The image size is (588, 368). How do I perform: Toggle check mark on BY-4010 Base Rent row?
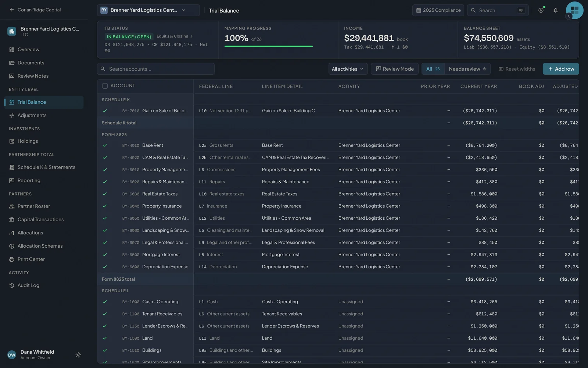(105, 145)
